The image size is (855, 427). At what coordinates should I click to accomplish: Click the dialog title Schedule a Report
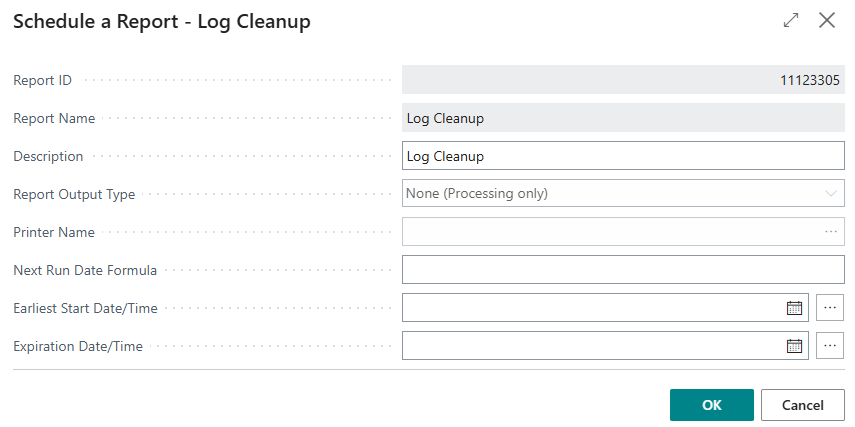coord(161,21)
